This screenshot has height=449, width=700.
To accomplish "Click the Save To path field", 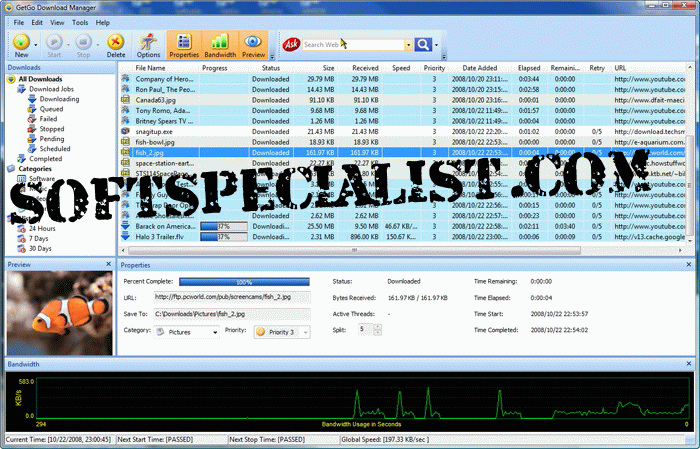I will tap(232, 314).
